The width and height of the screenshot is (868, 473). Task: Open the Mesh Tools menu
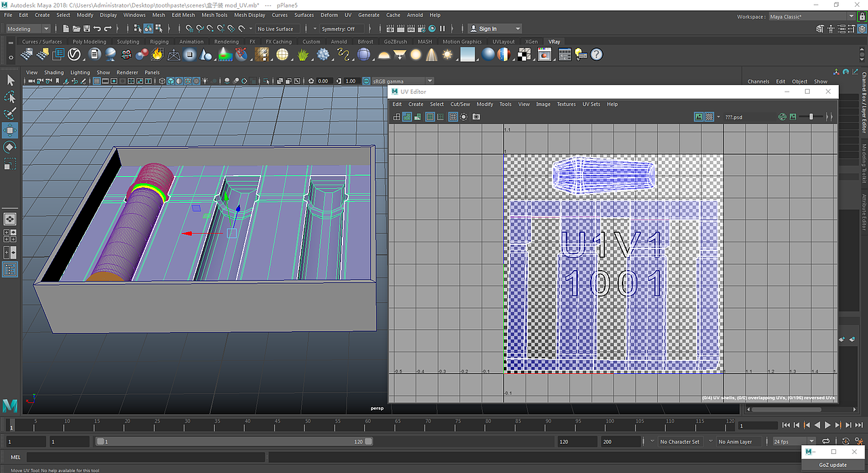pyautogui.click(x=214, y=15)
